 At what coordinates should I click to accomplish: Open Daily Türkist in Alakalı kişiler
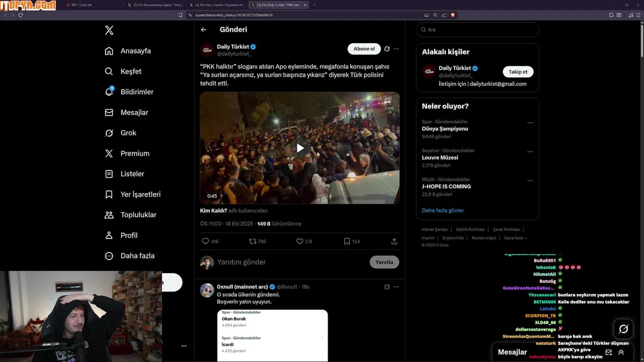coord(455,68)
